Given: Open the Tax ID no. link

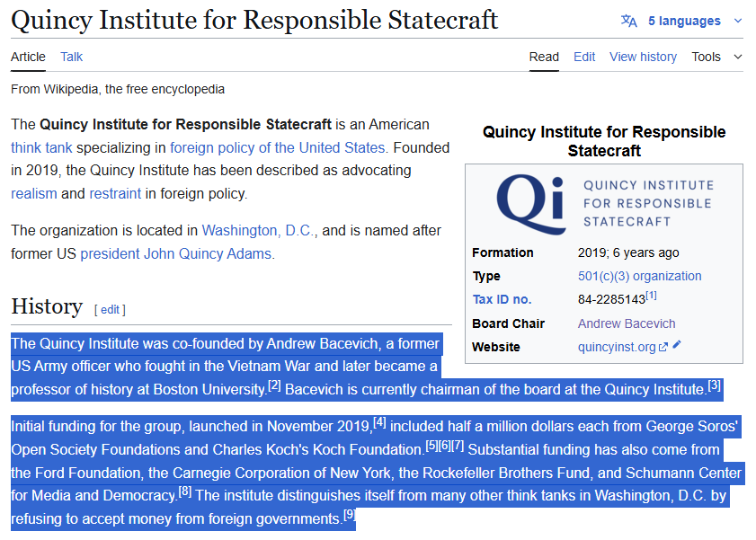Looking at the screenshot, I should (502, 299).
